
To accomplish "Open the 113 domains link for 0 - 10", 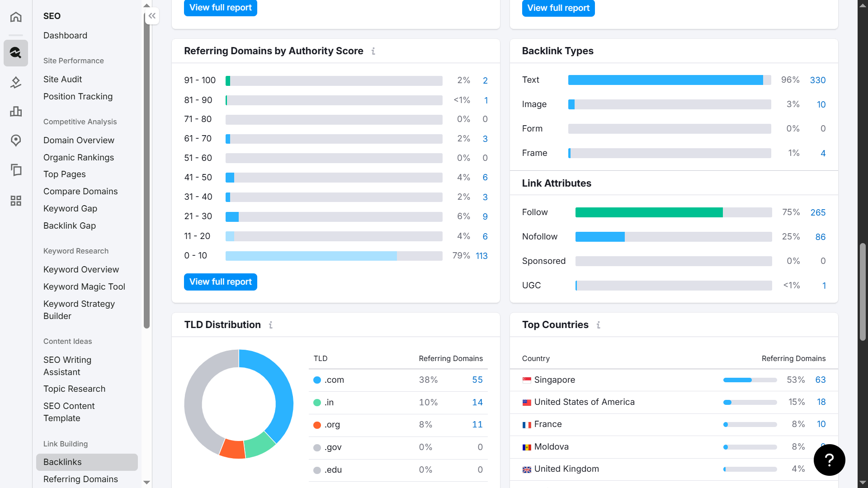I will (481, 256).
